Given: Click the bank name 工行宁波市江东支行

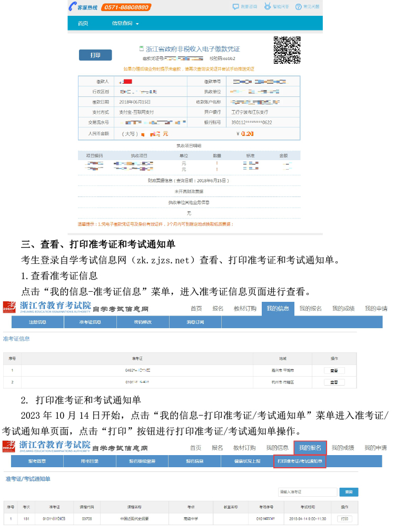Looking at the screenshot, I should 250,112.
